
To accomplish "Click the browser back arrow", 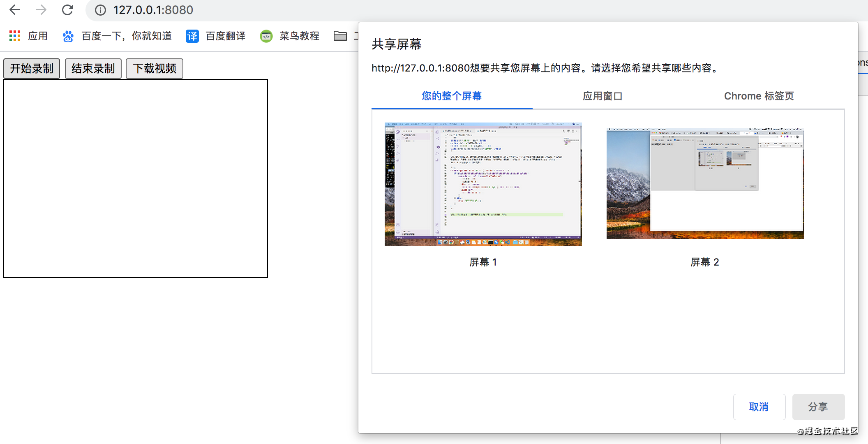I will click(15, 10).
